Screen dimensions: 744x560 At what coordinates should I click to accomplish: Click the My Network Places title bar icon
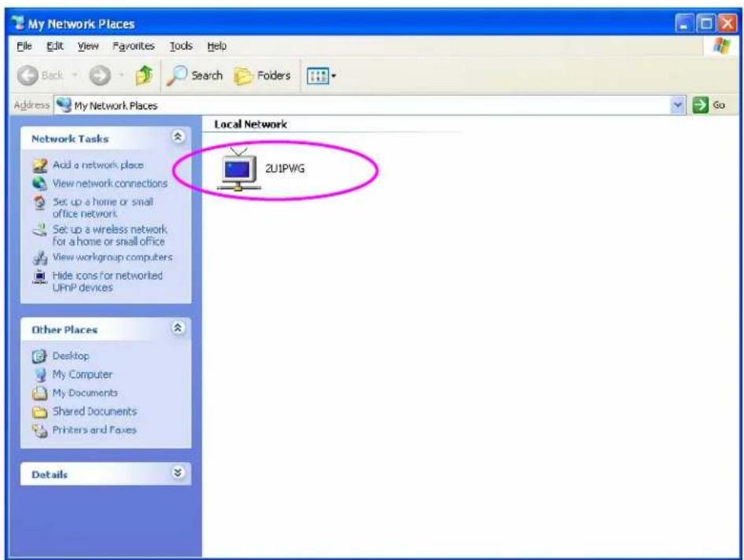click(18, 23)
